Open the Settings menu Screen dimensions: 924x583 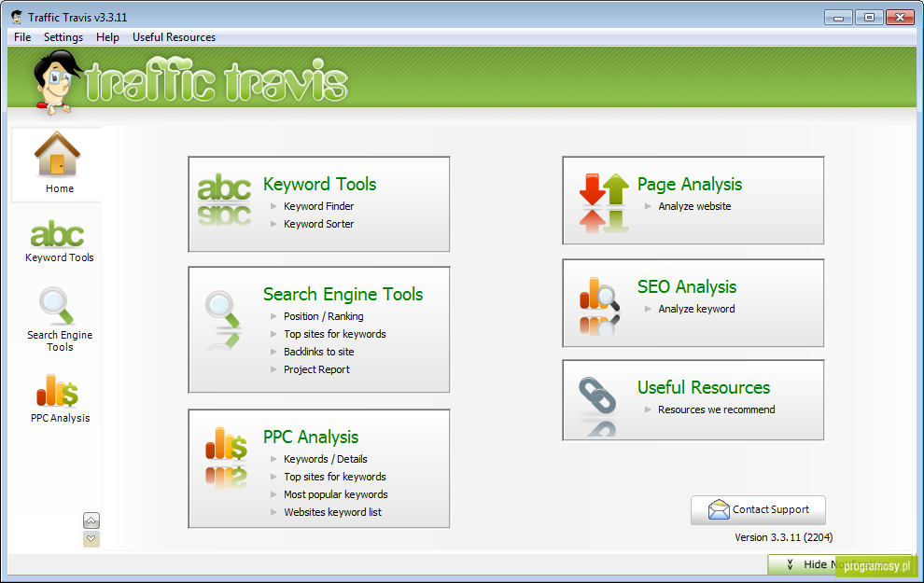[63, 37]
